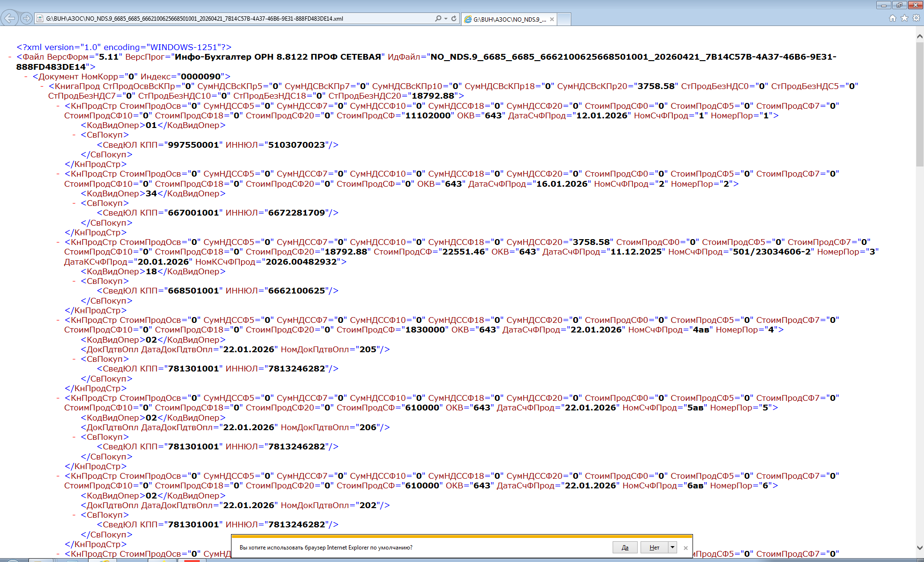
Task: Open dropdown arrow beside the Нет button
Action: 672,547
